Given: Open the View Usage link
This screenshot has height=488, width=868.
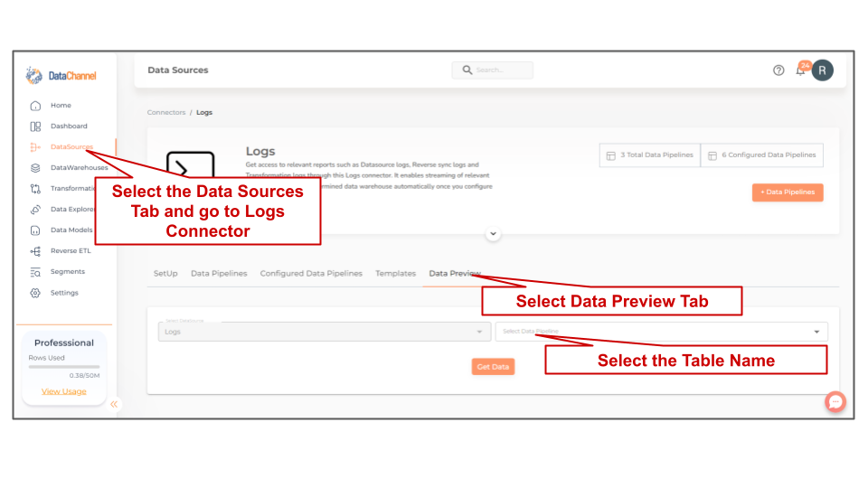Looking at the screenshot, I should coord(63,391).
